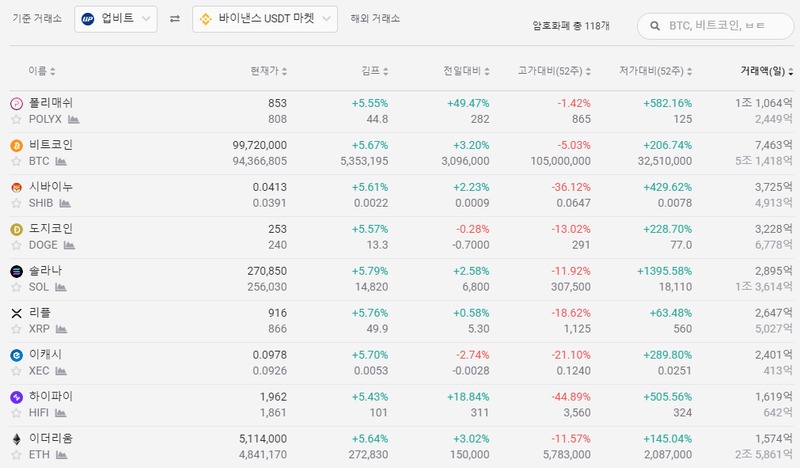800x468 pixels.
Task: Sort by 전일대비 column header
Action: (466, 71)
